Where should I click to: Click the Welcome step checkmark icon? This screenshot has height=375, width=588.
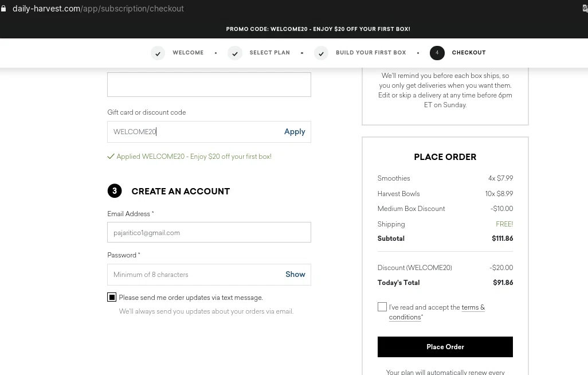(158, 53)
